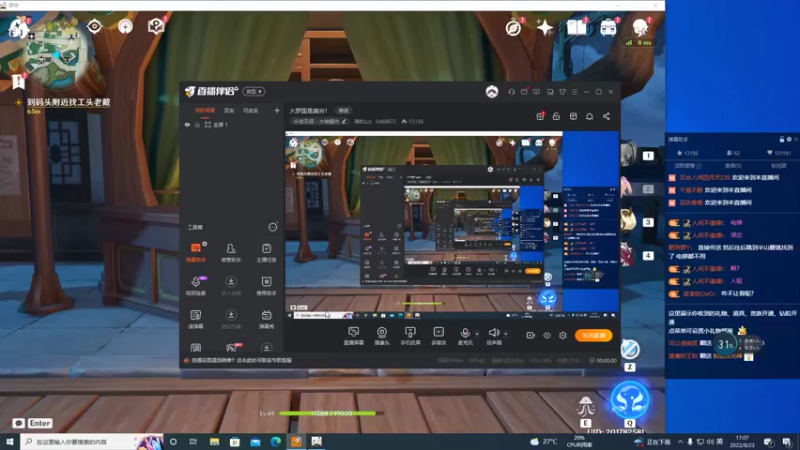Open the voice link microphone tool in the toolbox
Screen dimensions: 800x450
coord(196,285)
